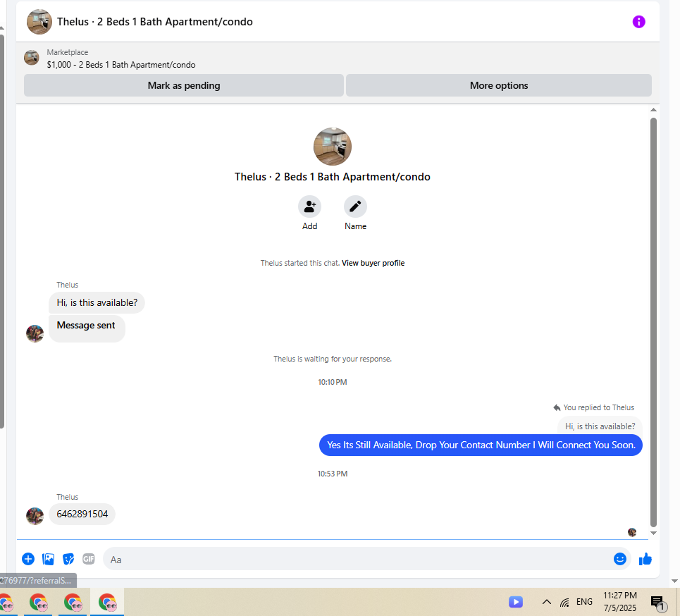Open the GIF picker
680x616 pixels.
coord(89,559)
